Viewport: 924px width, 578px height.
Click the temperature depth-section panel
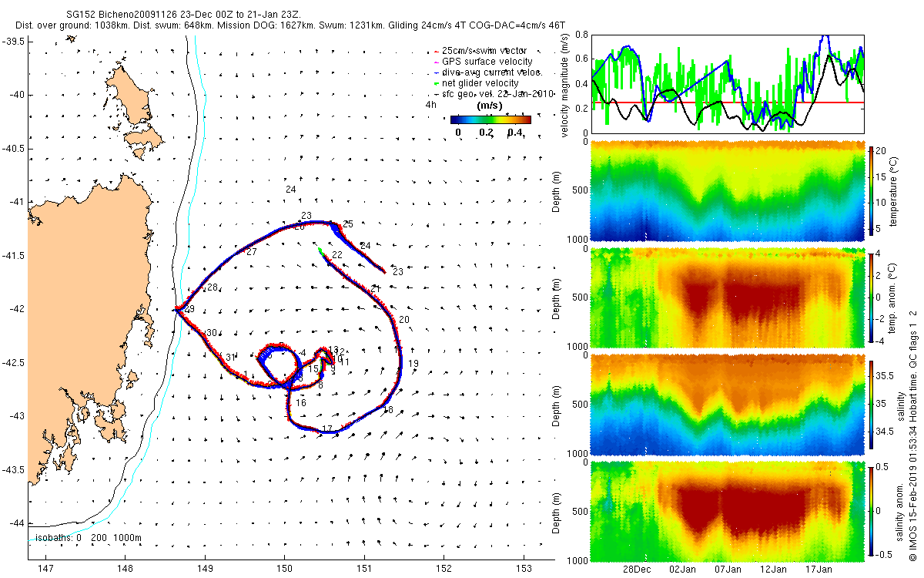pyautogui.click(x=728, y=191)
